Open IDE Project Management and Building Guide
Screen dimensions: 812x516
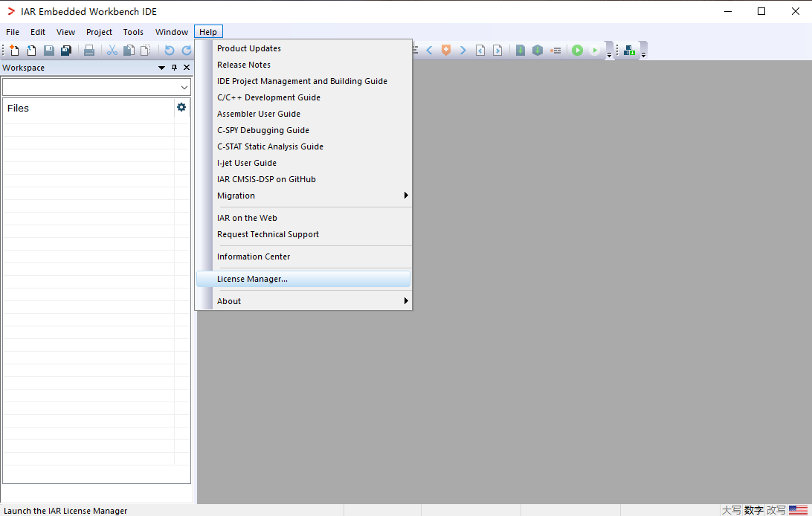tap(303, 81)
